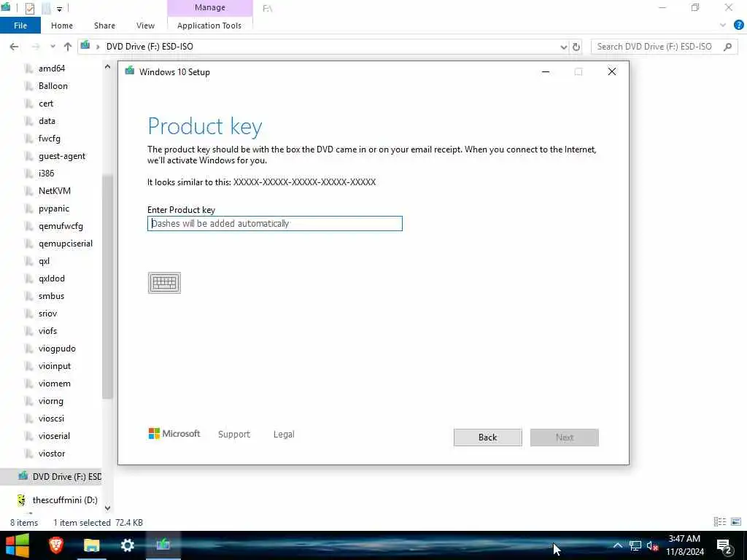This screenshot has width=747, height=560.
Task: Open Settings gear on the taskbar
Action: tap(127, 545)
